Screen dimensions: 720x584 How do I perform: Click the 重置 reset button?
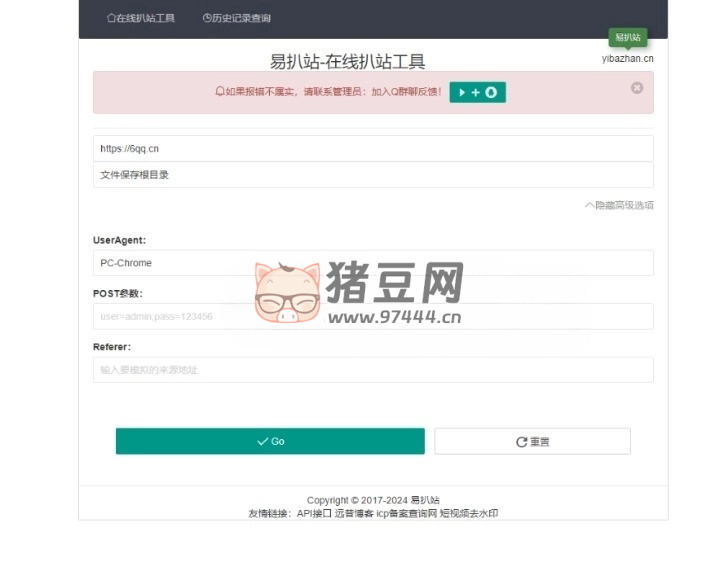coord(532,441)
